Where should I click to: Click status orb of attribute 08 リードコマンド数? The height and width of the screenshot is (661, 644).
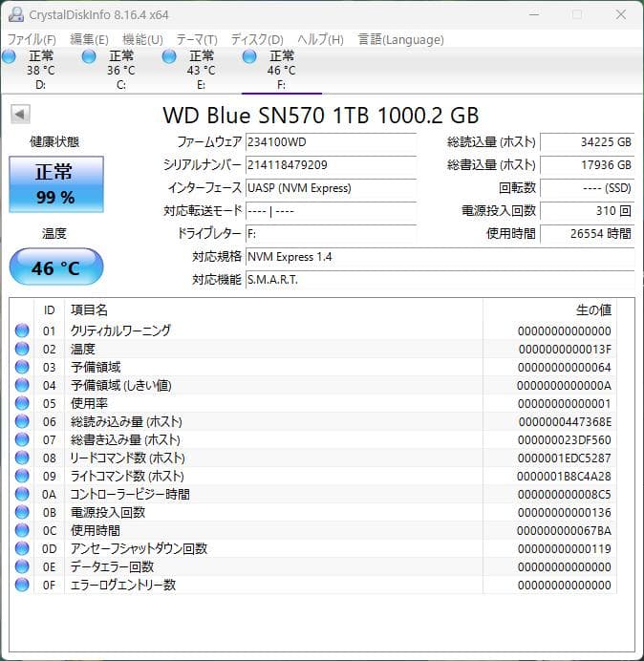click(x=22, y=458)
